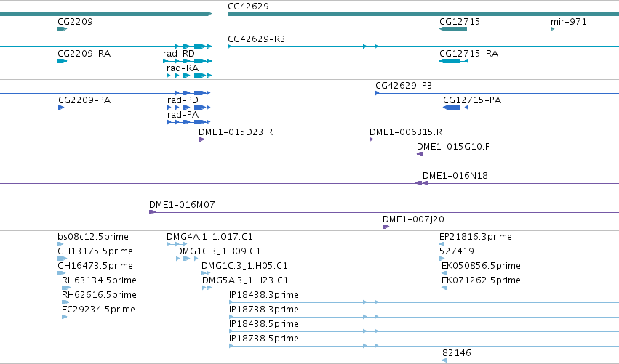The width and height of the screenshot is (619, 364).
Task: Select the rad-RD transcript label
Action: point(179,53)
